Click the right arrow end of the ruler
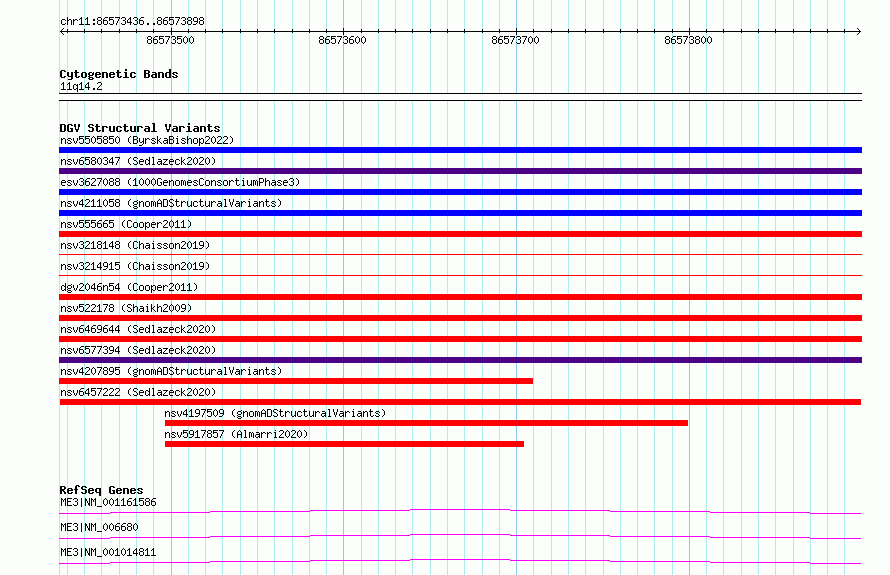 coord(858,31)
